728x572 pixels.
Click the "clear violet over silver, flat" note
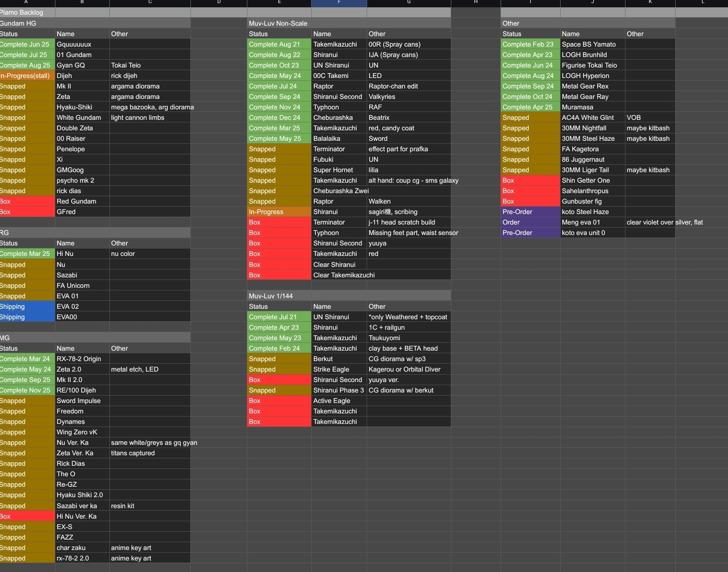click(665, 222)
